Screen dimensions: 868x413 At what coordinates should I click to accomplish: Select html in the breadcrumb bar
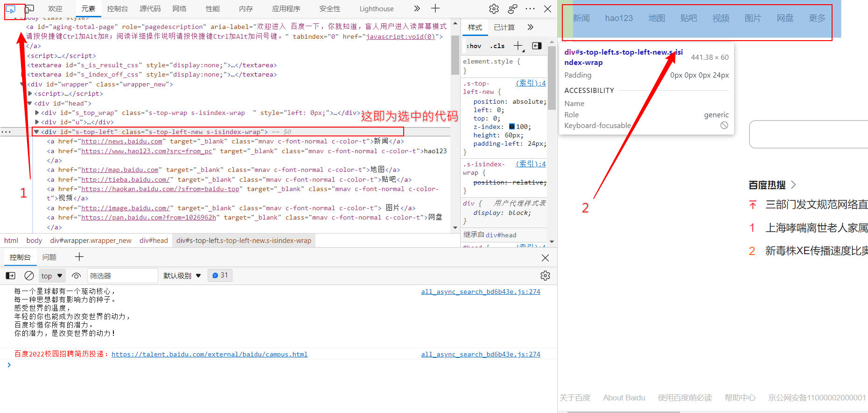click(x=11, y=241)
